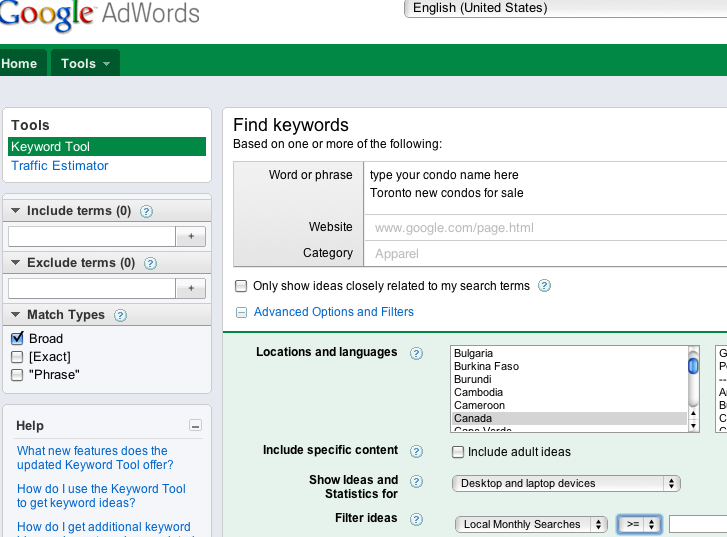This screenshot has height=537, width=727.
Task: Click the Google AdWords logo
Action: coord(100,15)
